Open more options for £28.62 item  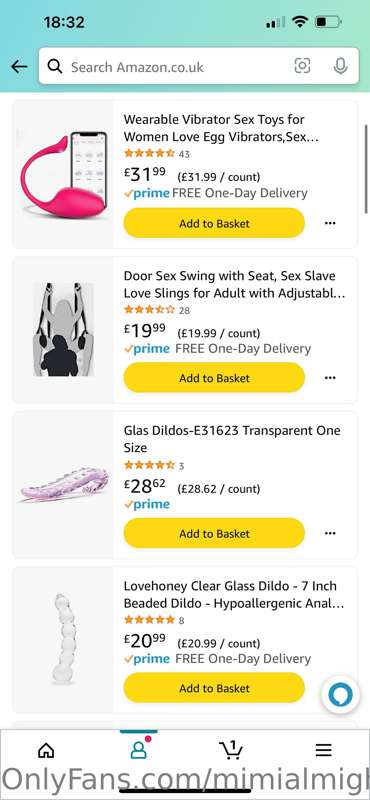(330, 534)
